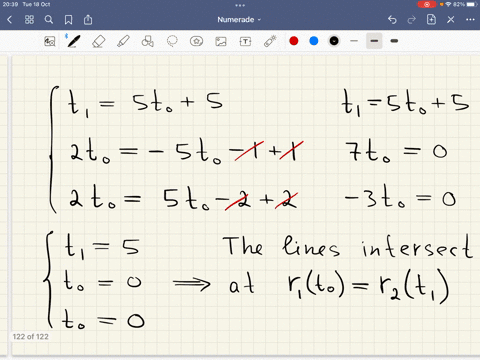Activate the laser pointer tool
Viewport: 480px width, 360px height.
(x=270, y=41)
